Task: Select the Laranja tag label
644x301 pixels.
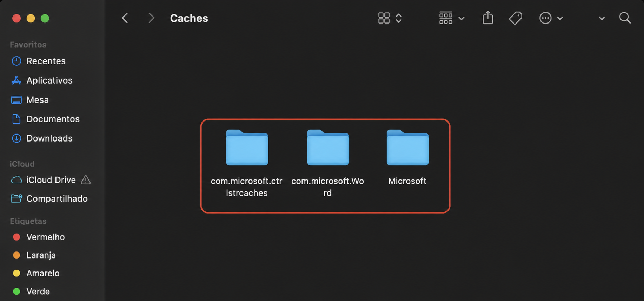Action: pos(41,255)
